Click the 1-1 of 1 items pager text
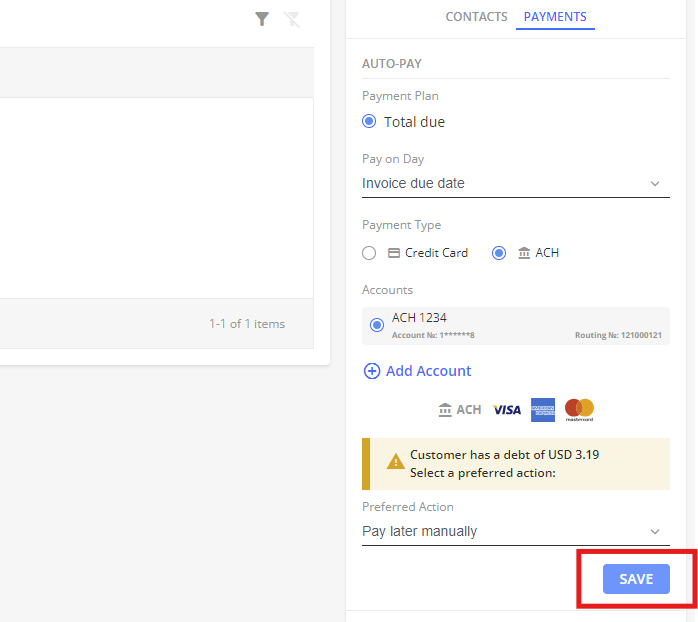This screenshot has width=698, height=622. (x=247, y=324)
